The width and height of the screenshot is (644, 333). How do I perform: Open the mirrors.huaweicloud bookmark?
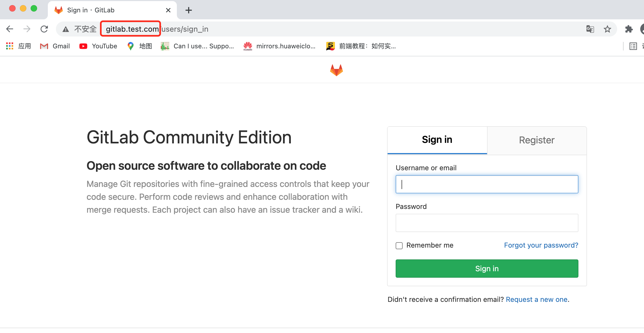point(280,46)
